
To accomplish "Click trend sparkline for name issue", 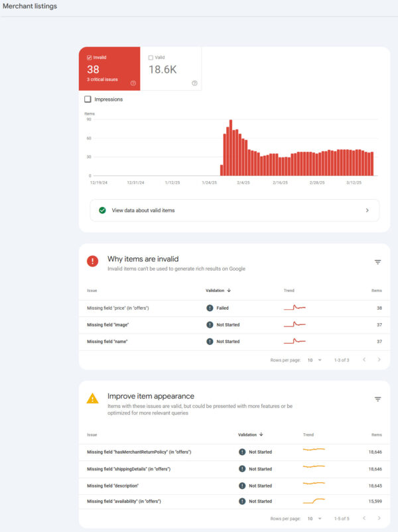I will point(295,341).
